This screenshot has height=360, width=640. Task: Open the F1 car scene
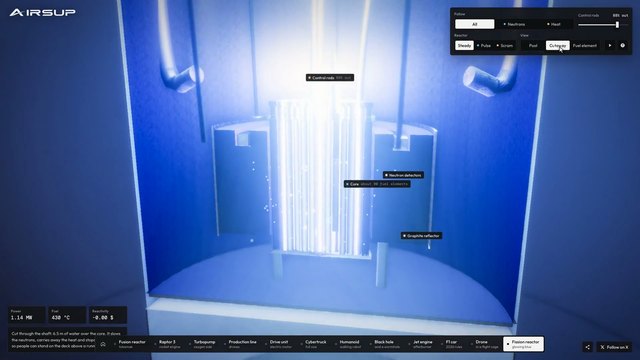pyautogui.click(x=453, y=344)
